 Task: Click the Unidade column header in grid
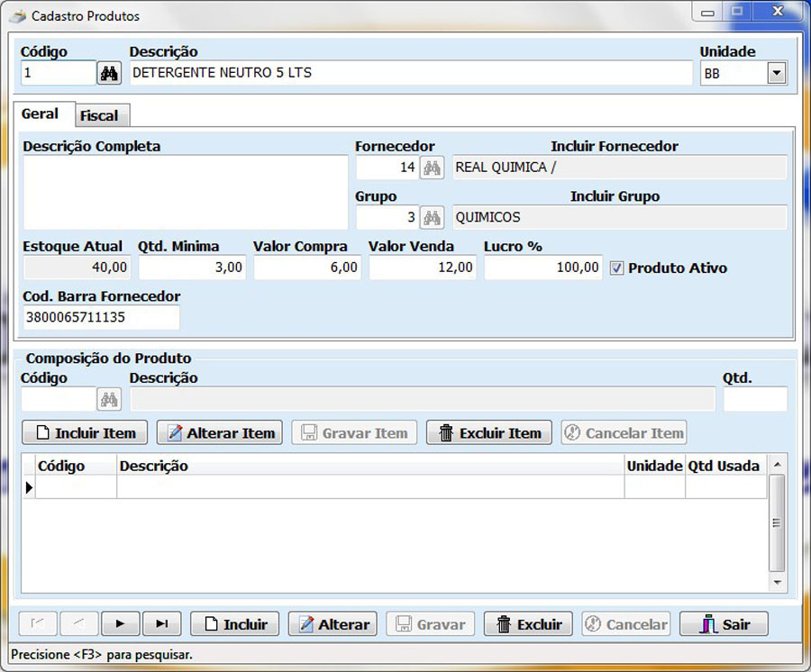point(655,466)
